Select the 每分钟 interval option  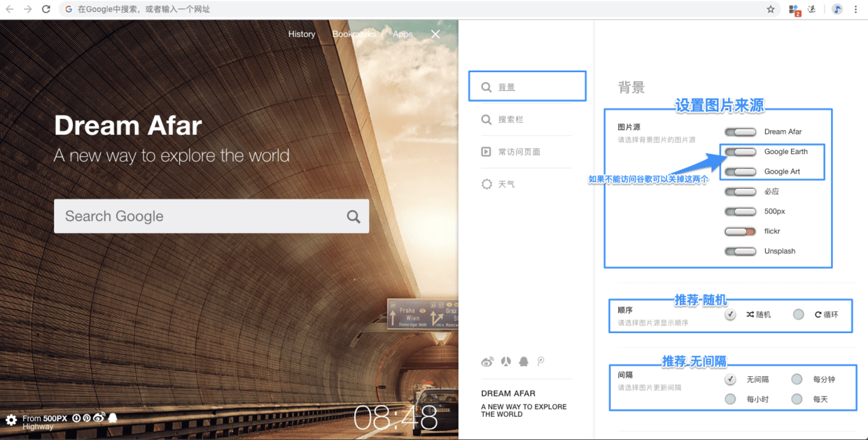pos(797,379)
